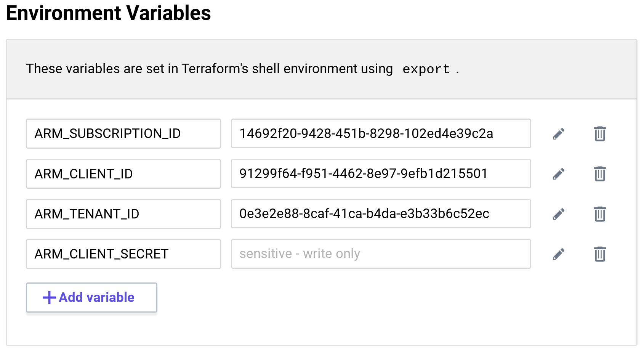Screen dimensions: 644x353
Task: Edit the ARM_SUBSCRIPTION_ID variable with the pencil icon
Action: [559, 133]
